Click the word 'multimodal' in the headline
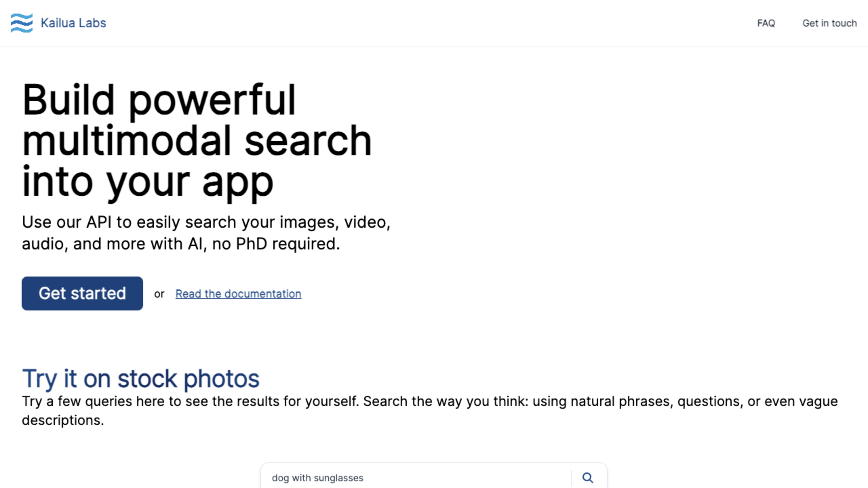The height and width of the screenshot is (488, 868). 126,141
